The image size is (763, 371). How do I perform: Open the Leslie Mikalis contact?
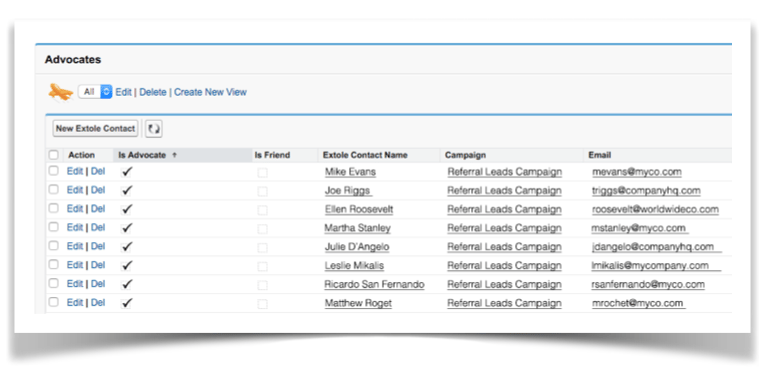tap(354, 266)
